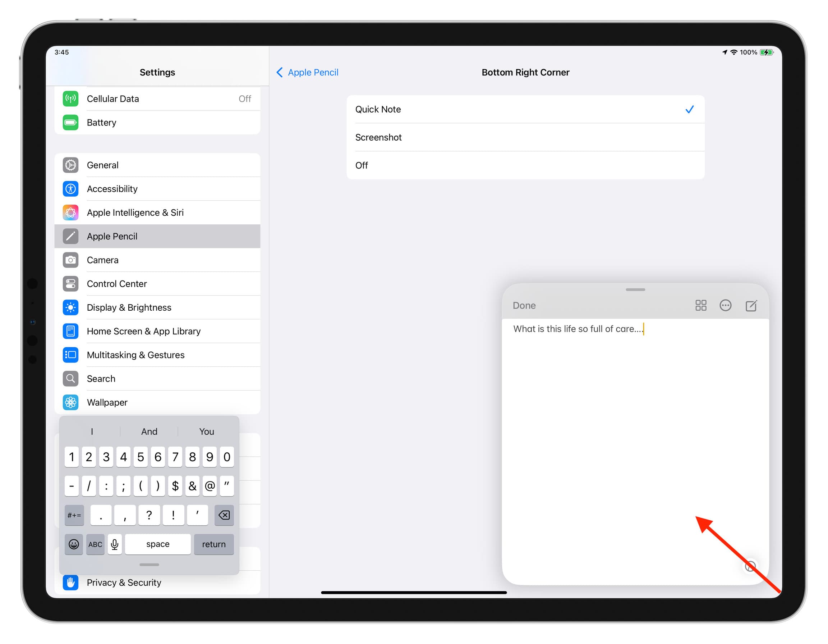Tap the delete/backspace key
The width and height of the screenshot is (828, 644).
point(226,515)
